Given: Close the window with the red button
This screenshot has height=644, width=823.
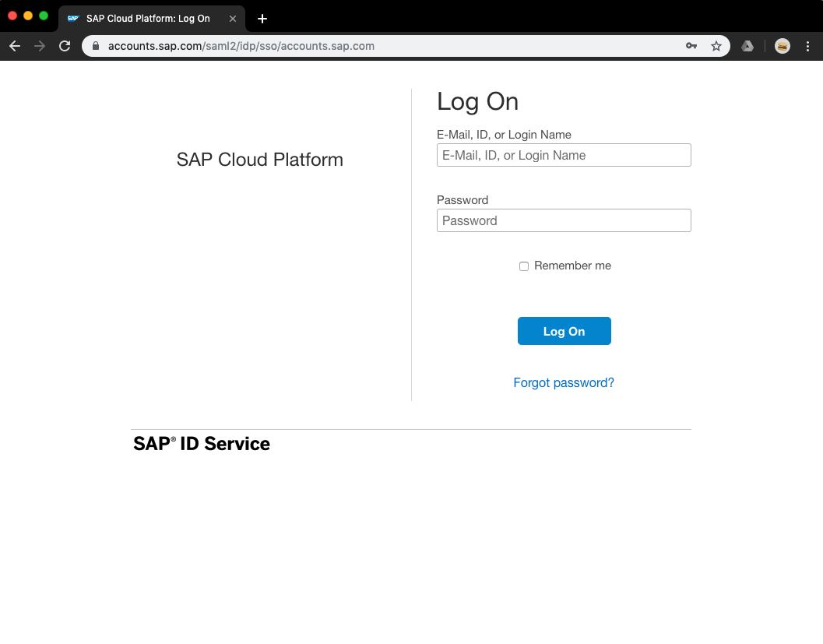Looking at the screenshot, I should pyautogui.click(x=12, y=16).
